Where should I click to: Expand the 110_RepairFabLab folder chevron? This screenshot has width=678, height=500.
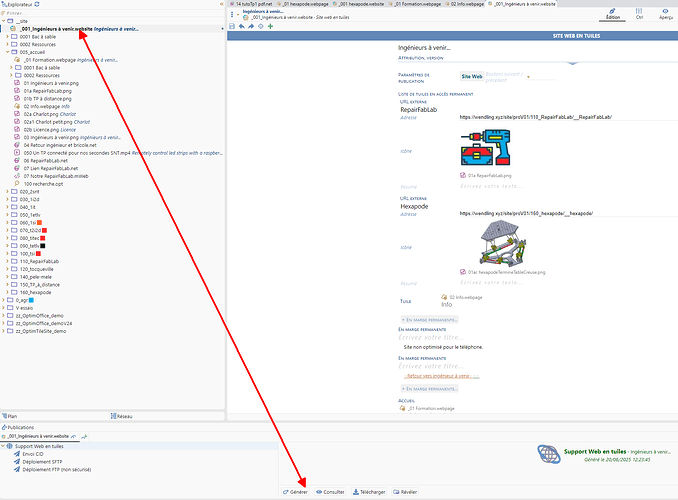coord(7,261)
